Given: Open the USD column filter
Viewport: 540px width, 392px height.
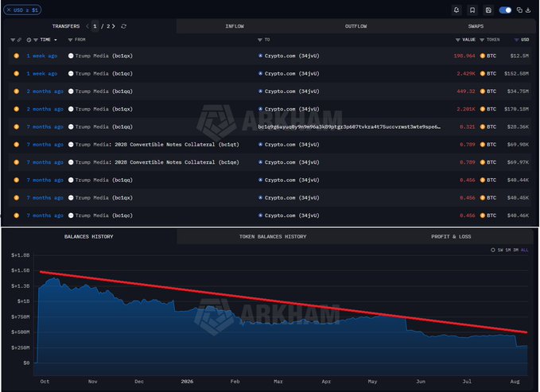Looking at the screenshot, I should [517, 40].
